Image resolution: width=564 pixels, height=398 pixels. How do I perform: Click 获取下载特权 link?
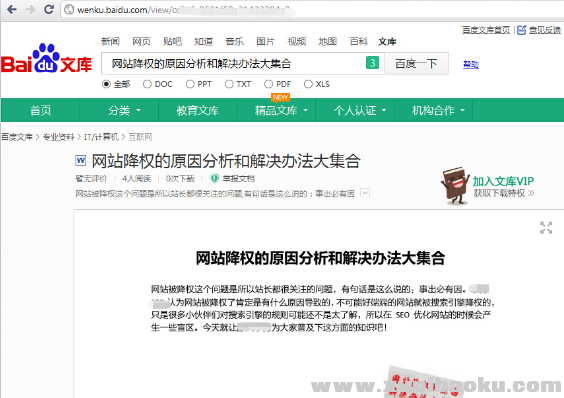click(504, 193)
